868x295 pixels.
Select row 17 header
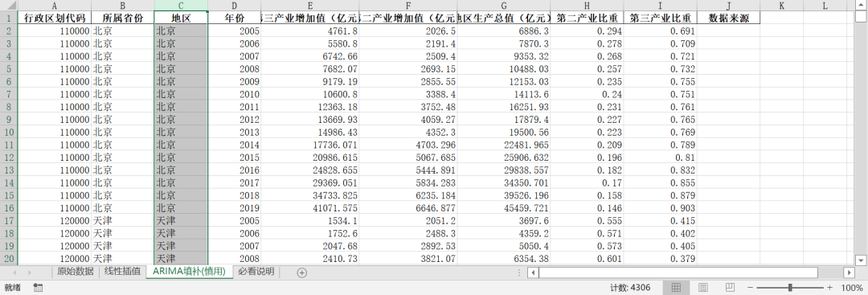click(x=9, y=220)
